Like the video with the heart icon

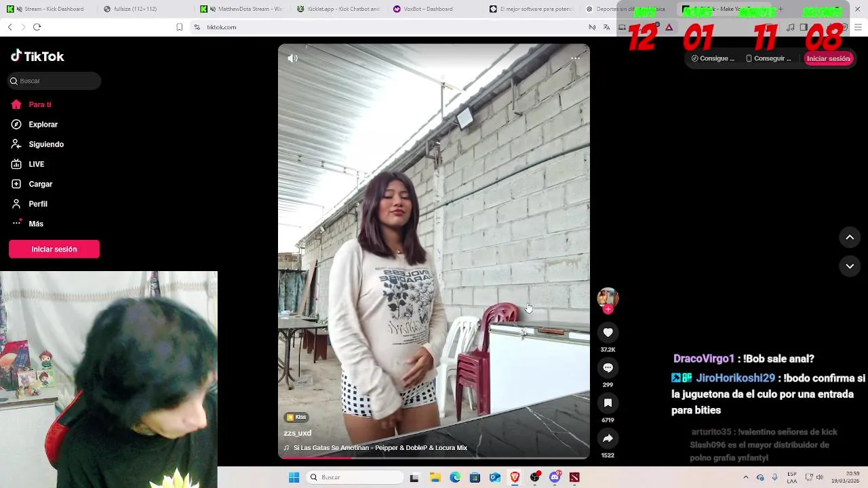coord(608,332)
